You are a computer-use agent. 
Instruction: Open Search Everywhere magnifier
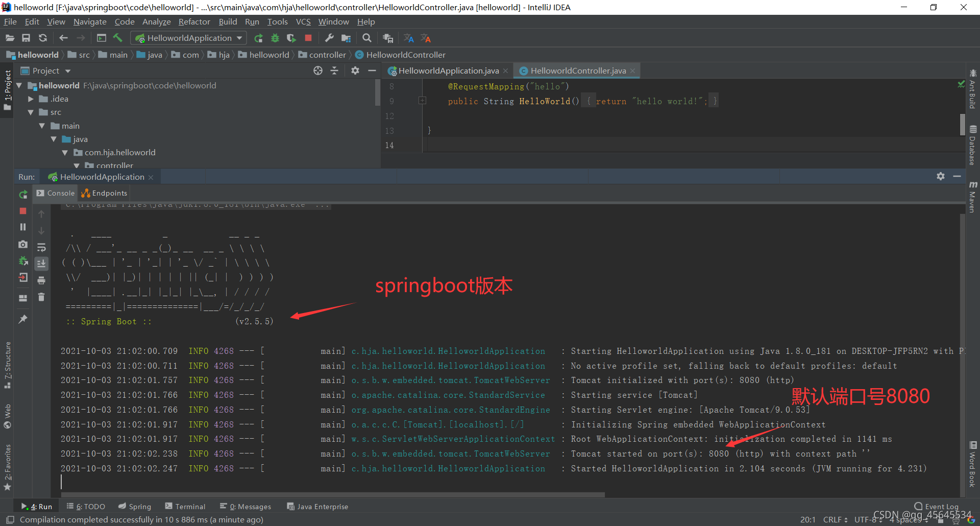tap(366, 38)
